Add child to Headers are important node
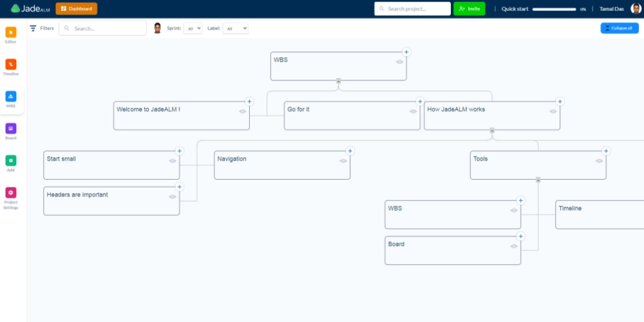Image resolution: width=644 pixels, height=322 pixels. pos(179,187)
